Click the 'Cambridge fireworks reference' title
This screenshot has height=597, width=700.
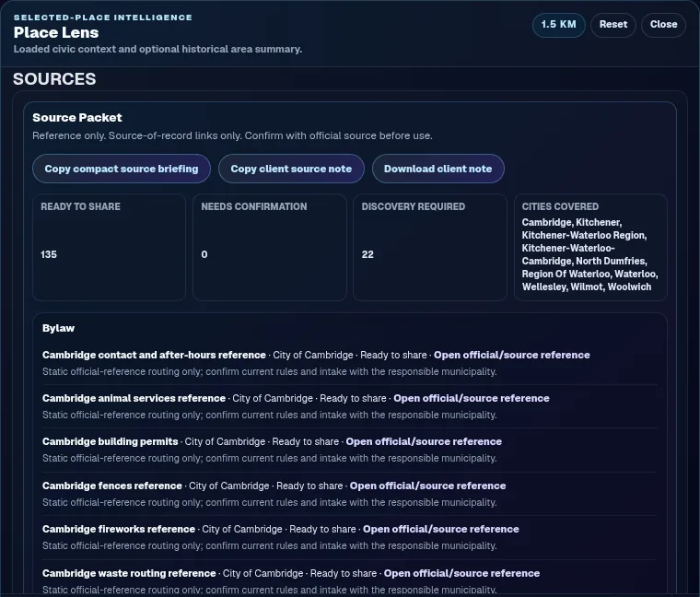(119, 529)
